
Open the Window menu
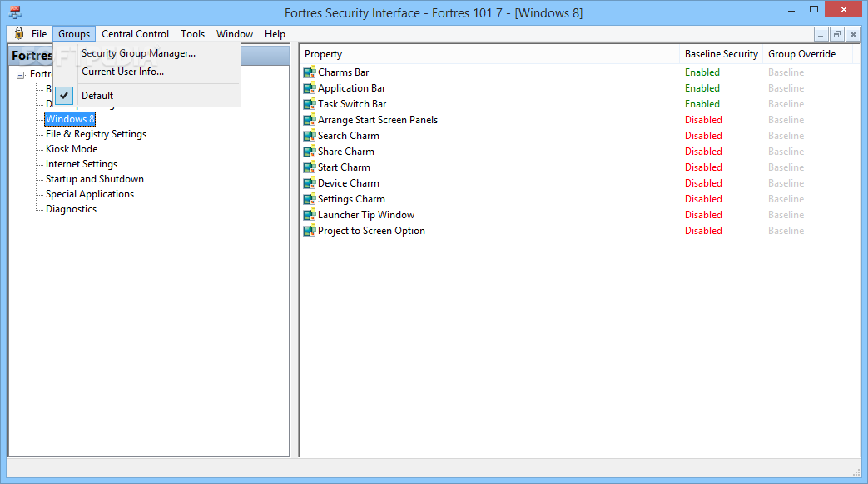[235, 34]
